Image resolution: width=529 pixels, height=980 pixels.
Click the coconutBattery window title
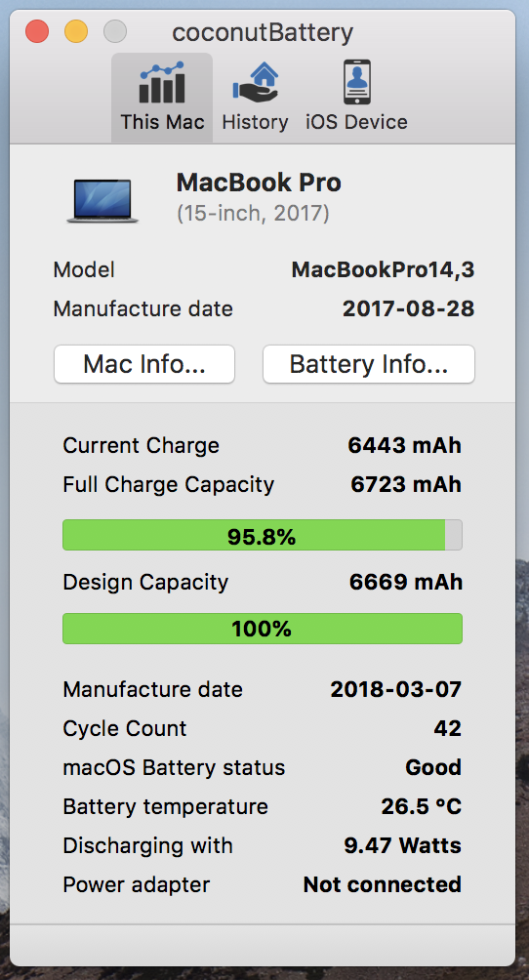coord(263,32)
